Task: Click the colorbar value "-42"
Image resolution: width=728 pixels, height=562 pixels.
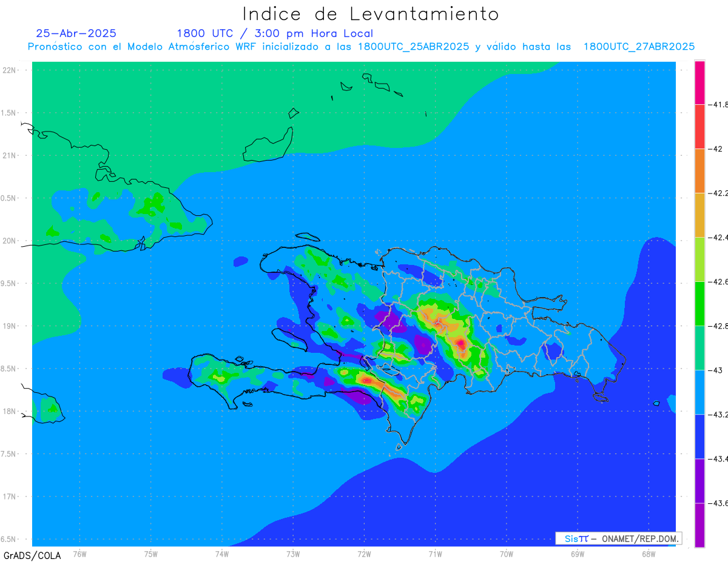Action: (x=715, y=149)
